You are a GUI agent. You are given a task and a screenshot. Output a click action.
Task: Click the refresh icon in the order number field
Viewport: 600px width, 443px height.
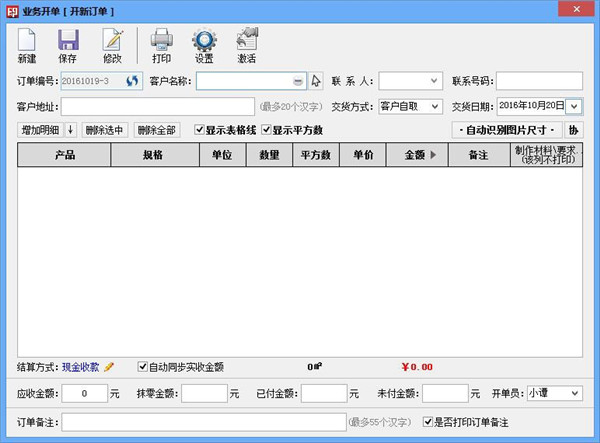coord(131,81)
